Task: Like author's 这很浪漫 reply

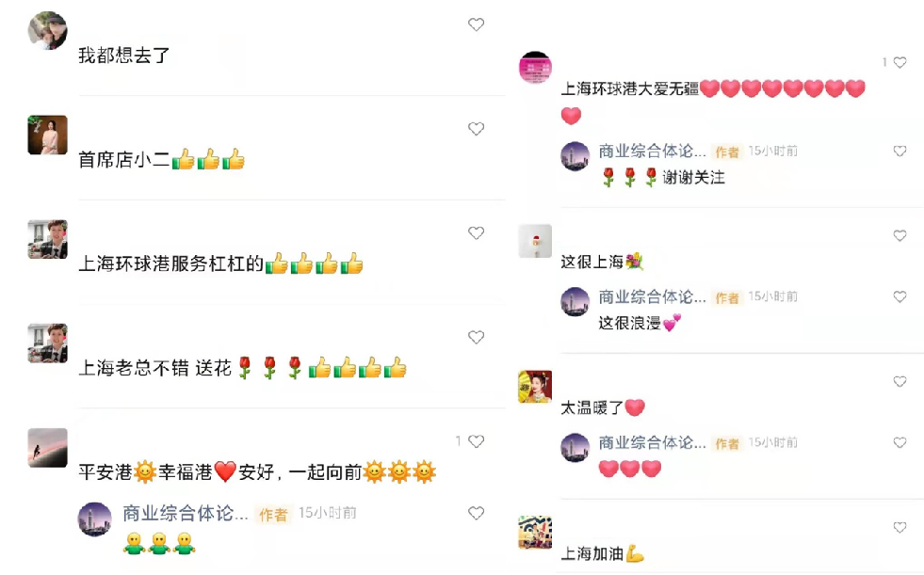Action: click(x=900, y=297)
